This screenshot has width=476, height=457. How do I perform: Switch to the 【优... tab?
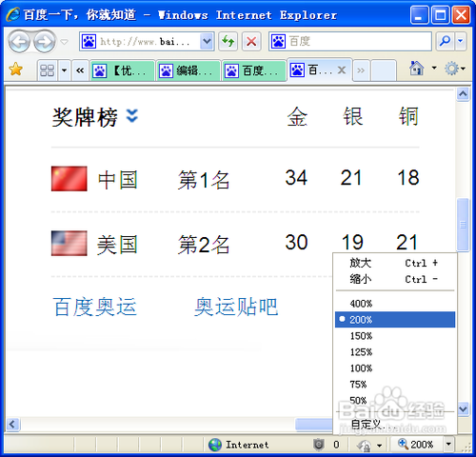(x=123, y=70)
